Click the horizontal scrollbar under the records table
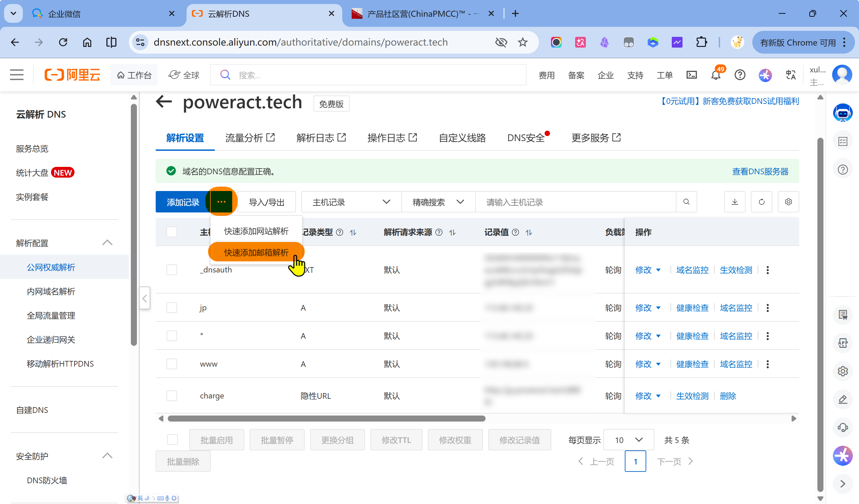This screenshot has height=504, width=859. pos(326,419)
